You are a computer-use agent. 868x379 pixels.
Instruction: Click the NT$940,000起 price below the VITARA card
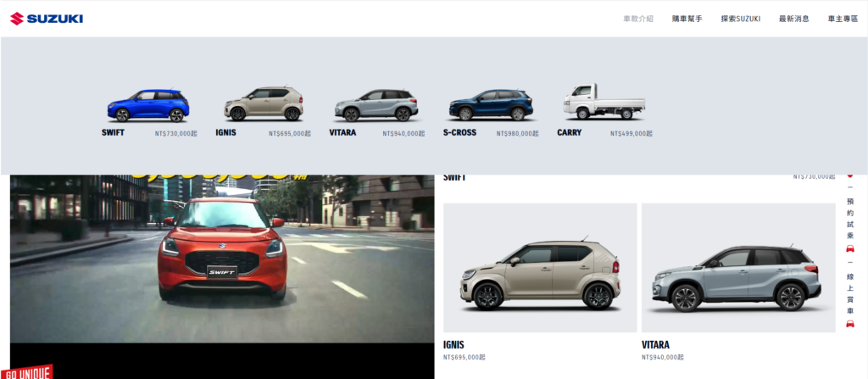coord(663,358)
